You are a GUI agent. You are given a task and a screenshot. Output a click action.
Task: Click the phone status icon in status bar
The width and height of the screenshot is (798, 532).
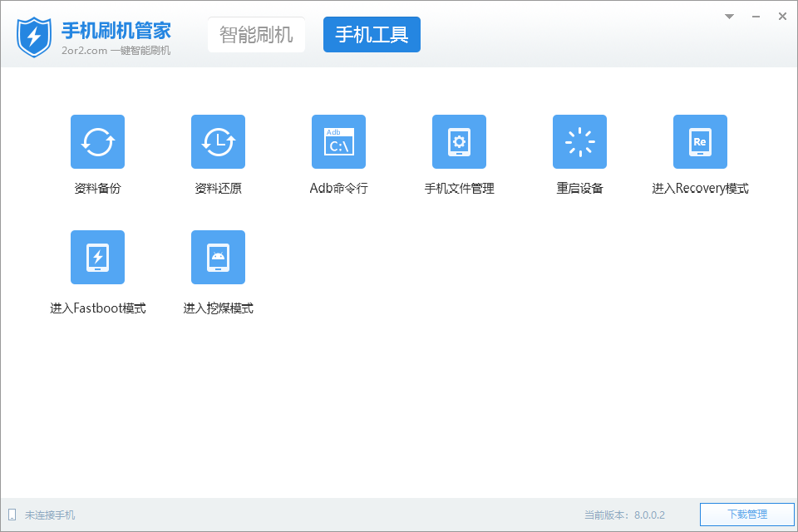tap(12, 515)
